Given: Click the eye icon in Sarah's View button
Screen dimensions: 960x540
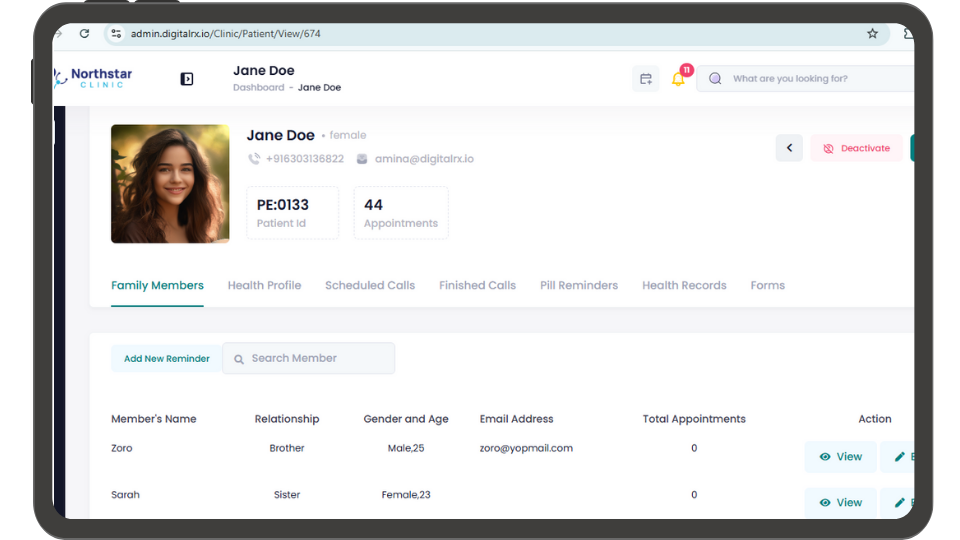Looking at the screenshot, I should (825, 503).
